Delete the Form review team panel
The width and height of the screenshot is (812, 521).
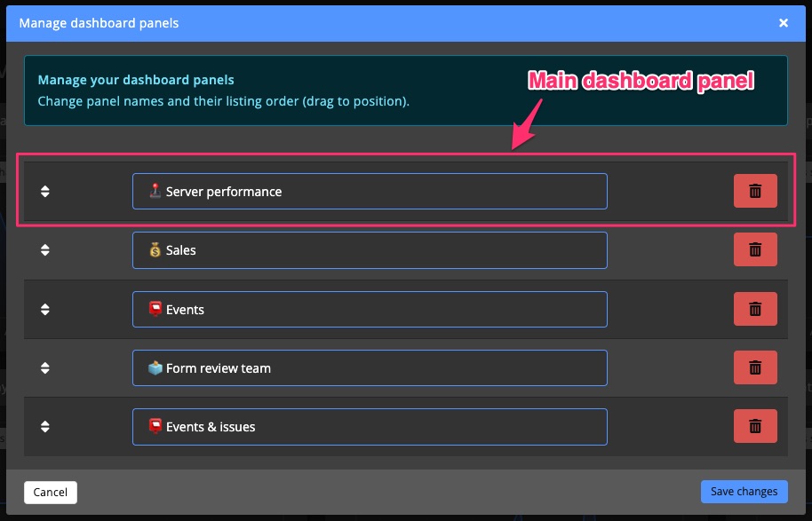point(754,367)
